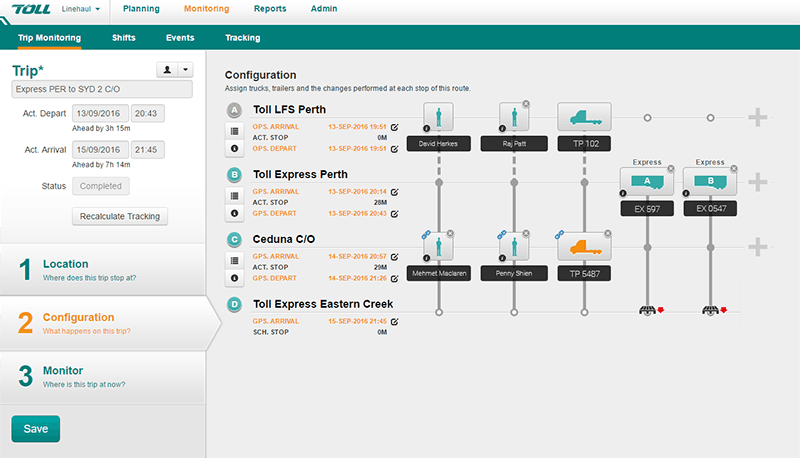Remove the Mehmet Maclaren driver
The height and width of the screenshot is (458, 800).
tap(451, 233)
